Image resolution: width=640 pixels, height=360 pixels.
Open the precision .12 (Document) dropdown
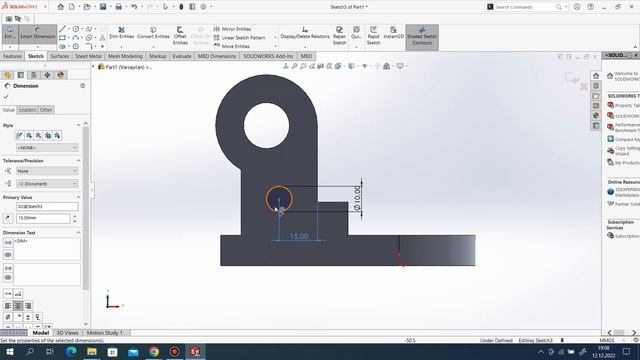[47, 184]
